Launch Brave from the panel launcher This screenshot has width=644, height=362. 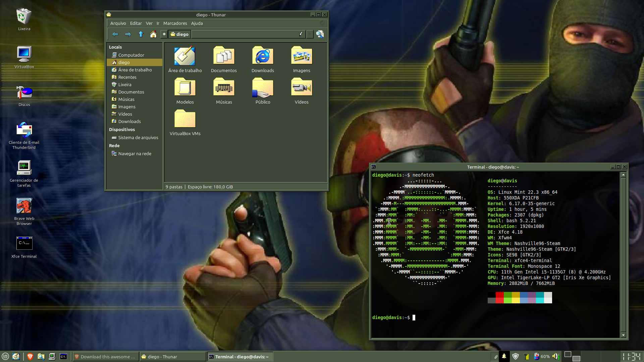pos(30,357)
